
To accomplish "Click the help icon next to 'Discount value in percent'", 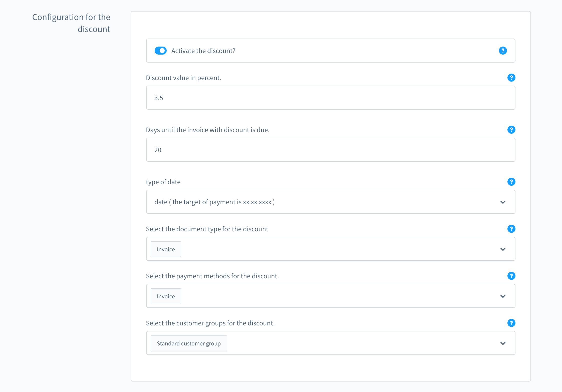I will coord(512,77).
